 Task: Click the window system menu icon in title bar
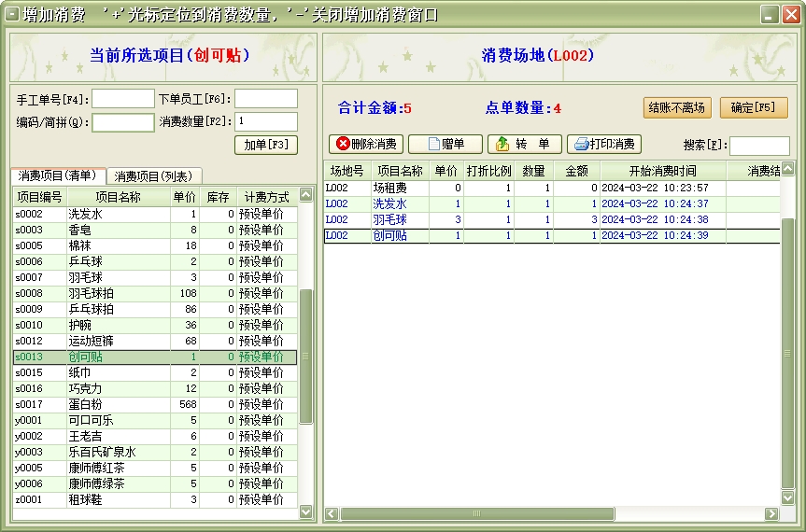click(12, 14)
